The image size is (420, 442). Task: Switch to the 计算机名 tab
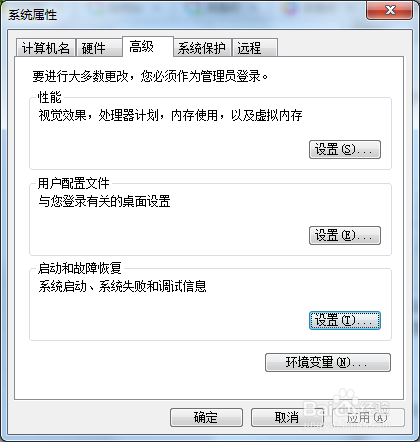[46, 48]
